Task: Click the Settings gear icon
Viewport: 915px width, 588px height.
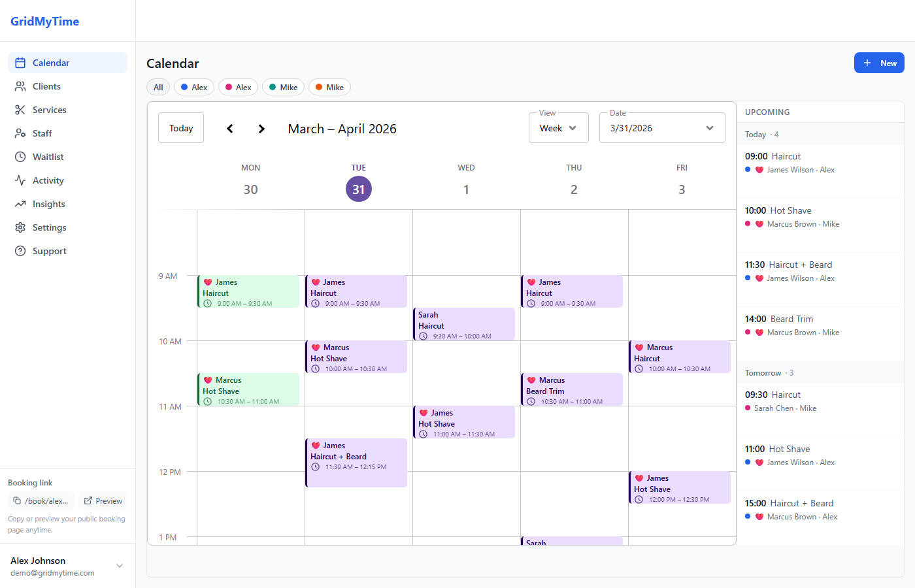Action: pos(20,227)
